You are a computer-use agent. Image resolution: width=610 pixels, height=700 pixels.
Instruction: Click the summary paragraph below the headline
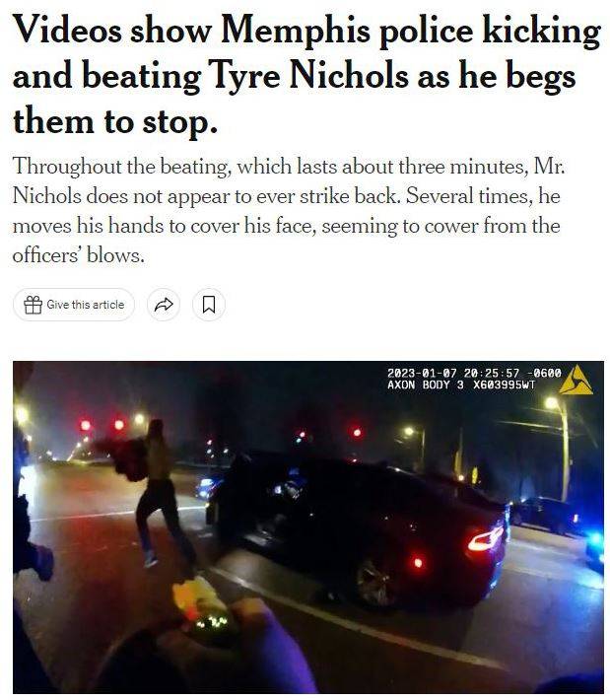[x=289, y=210]
